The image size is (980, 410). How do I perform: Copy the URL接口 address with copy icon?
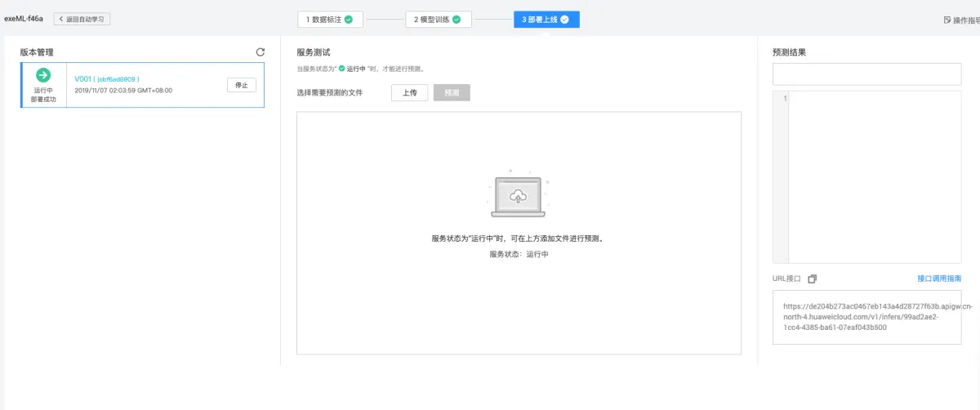click(x=812, y=279)
